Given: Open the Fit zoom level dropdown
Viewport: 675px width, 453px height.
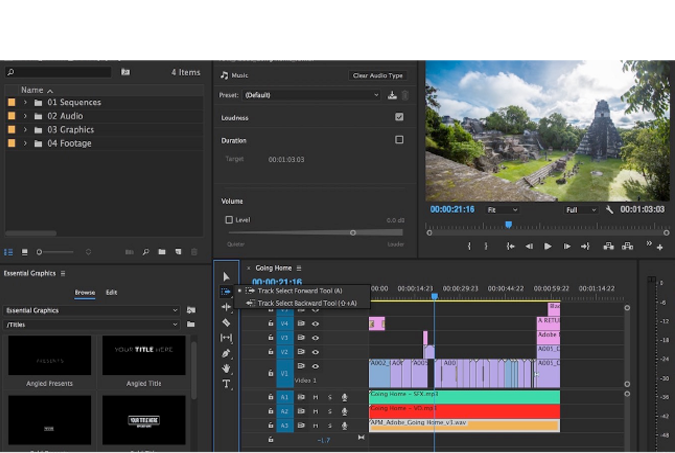Looking at the screenshot, I should point(502,210).
